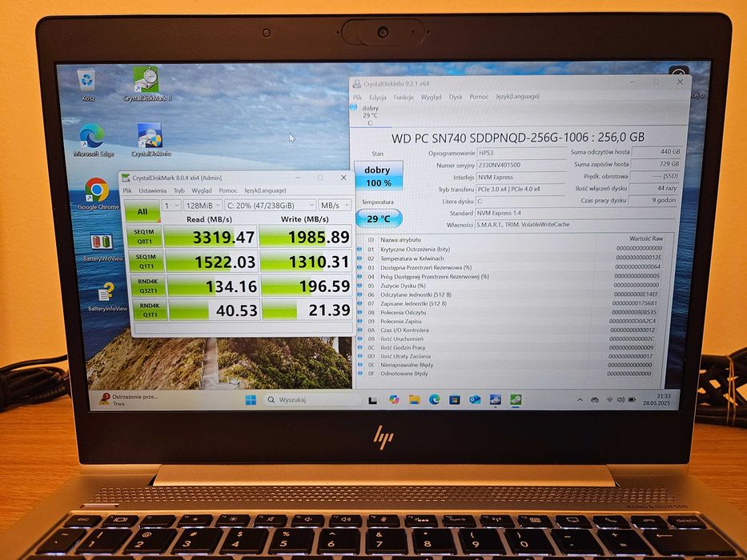Open Google Chrome desktop shortcut
Viewport: 747px width, 560px height.
[97, 194]
